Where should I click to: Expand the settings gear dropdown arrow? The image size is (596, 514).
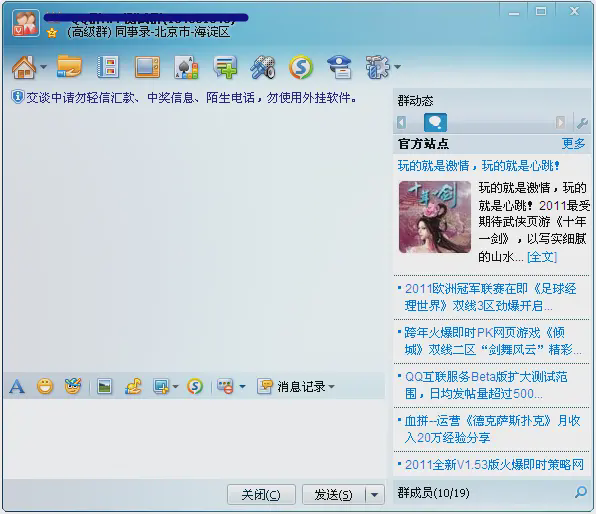(398, 67)
